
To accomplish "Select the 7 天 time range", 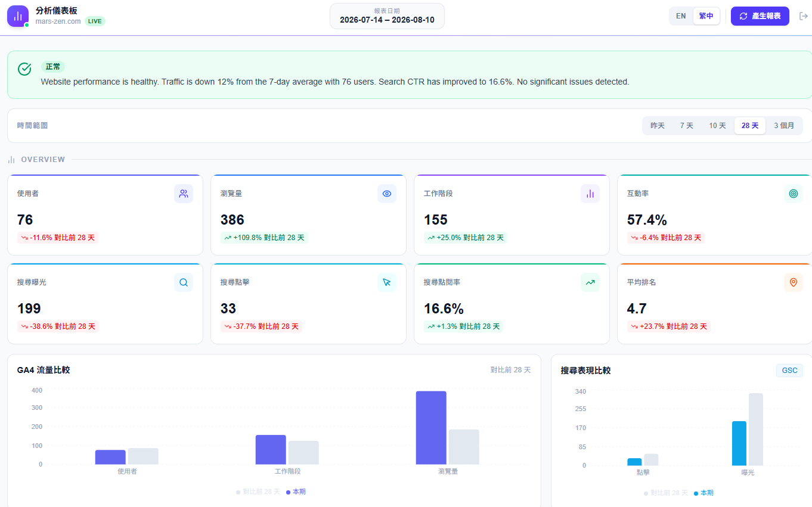I will pyautogui.click(x=687, y=126).
